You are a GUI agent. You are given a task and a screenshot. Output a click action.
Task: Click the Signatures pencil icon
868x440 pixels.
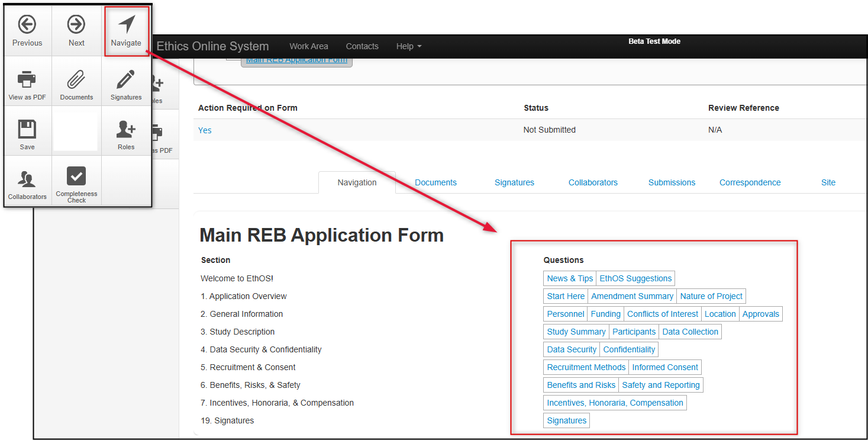[126, 79]
